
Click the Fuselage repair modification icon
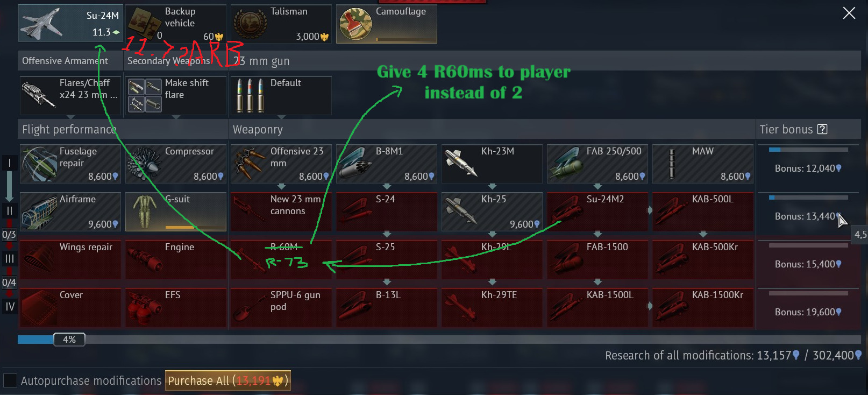[x=39, y=165]
